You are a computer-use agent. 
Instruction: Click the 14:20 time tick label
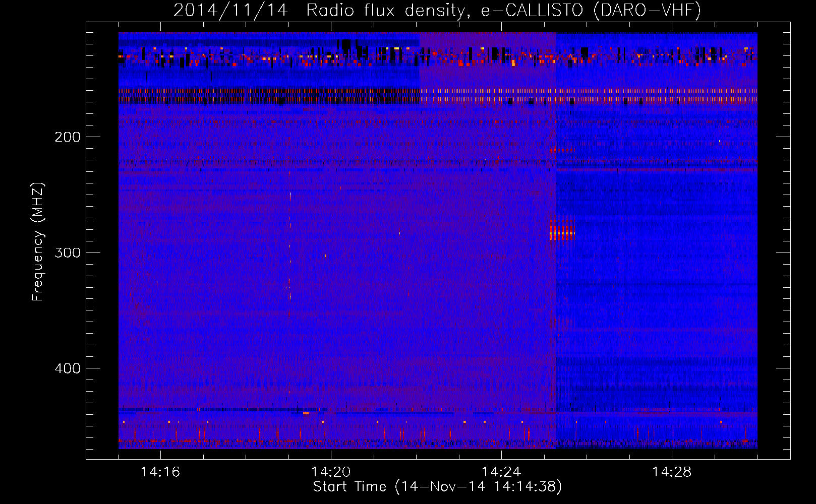tap(331, 472)
